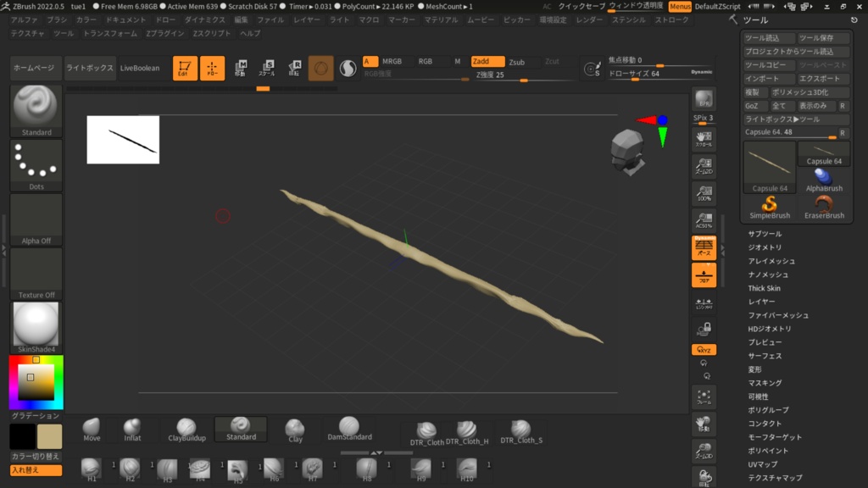Open the Zプラグイン menu
Image resolution: width=868 pixels, height=488 pixels.
tap(165, 33)
